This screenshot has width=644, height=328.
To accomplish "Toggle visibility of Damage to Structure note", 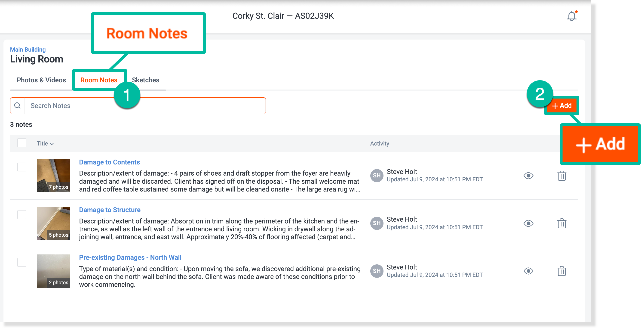I will (x=528, y=223).
